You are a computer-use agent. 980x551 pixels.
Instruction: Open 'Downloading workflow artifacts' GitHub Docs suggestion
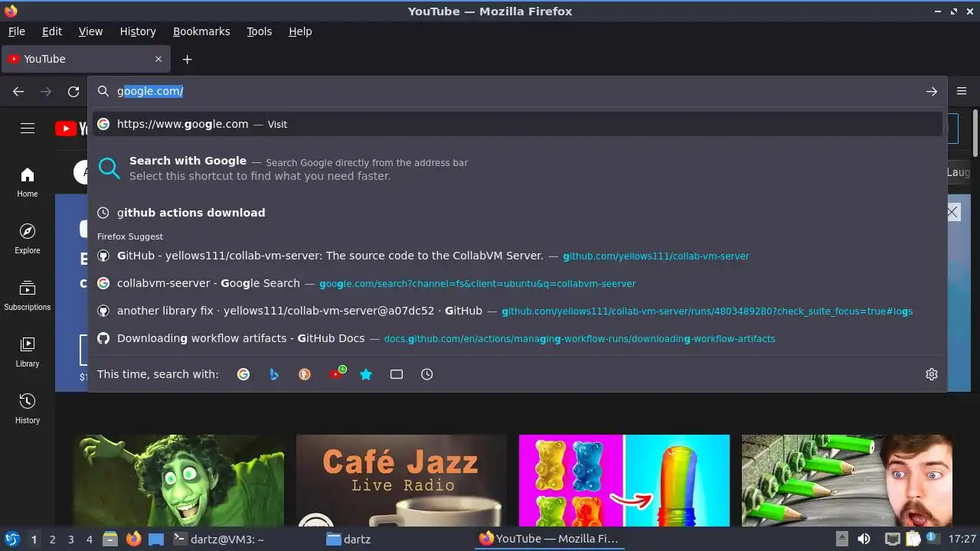[518, 338]
